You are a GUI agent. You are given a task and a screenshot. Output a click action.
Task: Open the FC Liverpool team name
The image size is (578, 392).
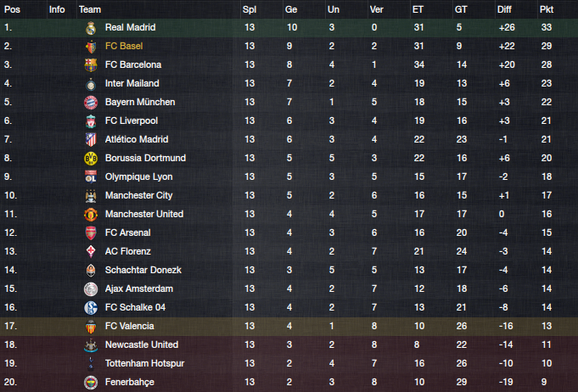tap(132, 120)
